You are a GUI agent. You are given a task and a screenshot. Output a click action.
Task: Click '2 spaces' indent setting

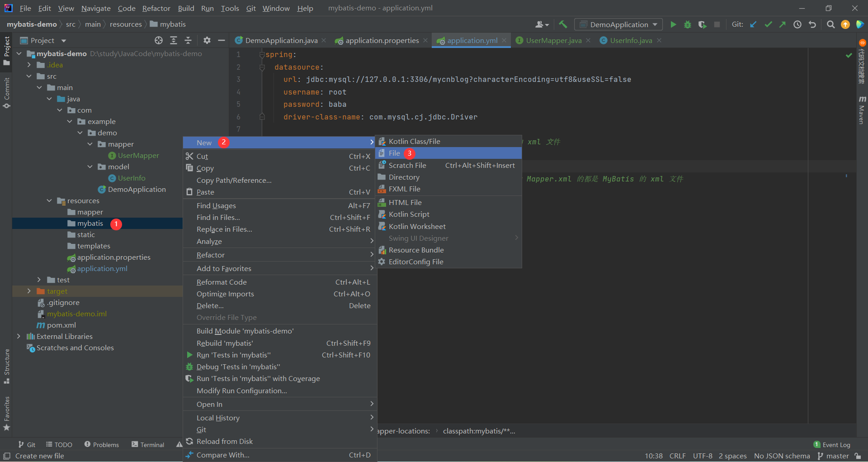coord(733,456)
